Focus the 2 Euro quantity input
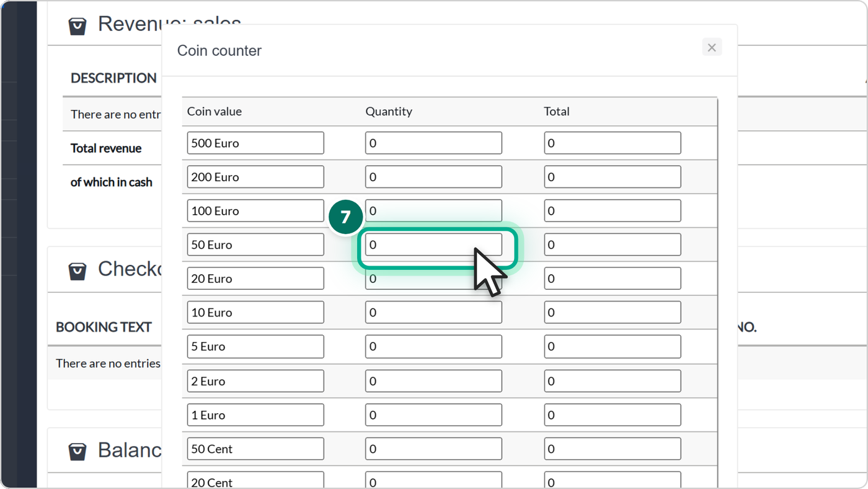868x489 pixels. point(433,381)
